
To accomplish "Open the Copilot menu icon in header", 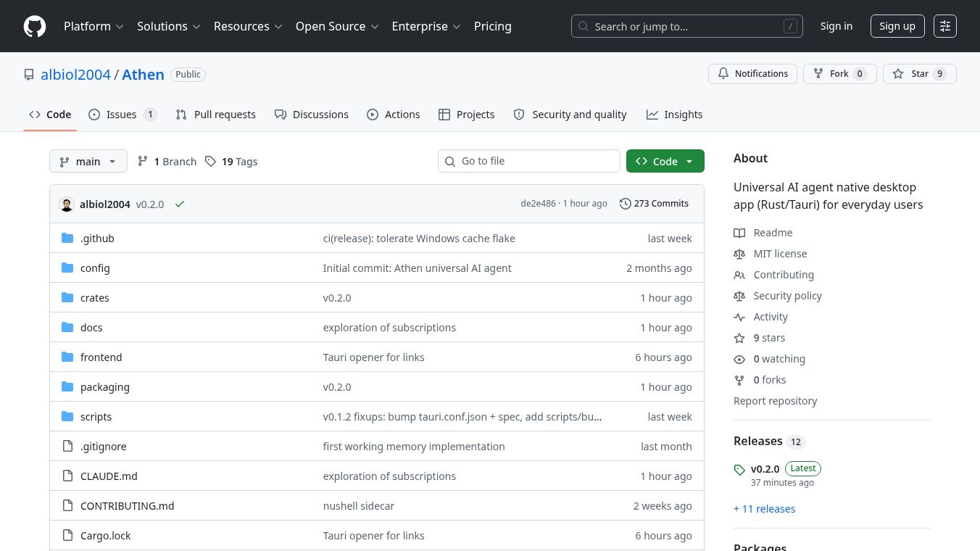I will (x=945, y=26).
